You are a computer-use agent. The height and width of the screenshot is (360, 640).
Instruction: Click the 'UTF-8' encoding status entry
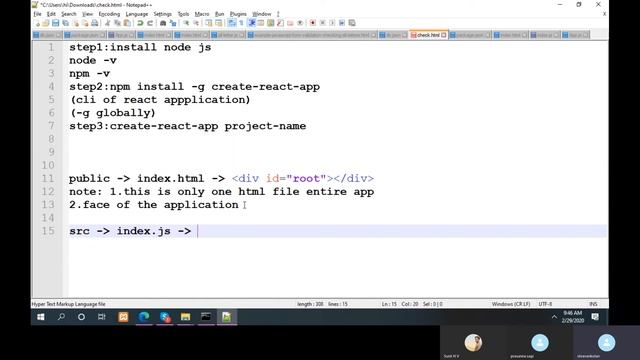[545, 304]
